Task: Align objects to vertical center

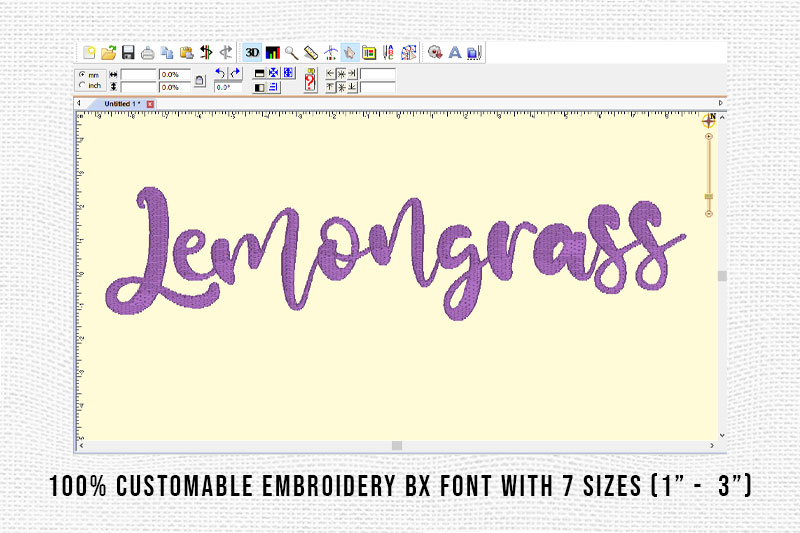Action: point(341,87)
